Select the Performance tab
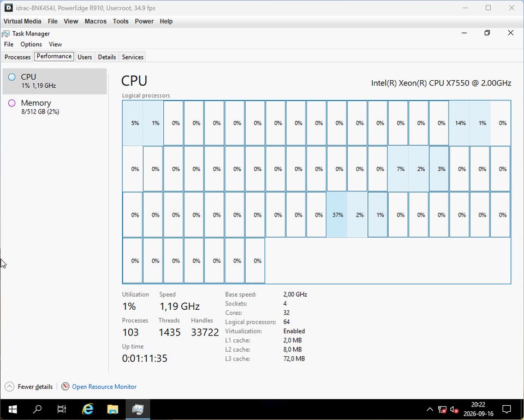This screenshot has width=524, height=420. (54, 56)
